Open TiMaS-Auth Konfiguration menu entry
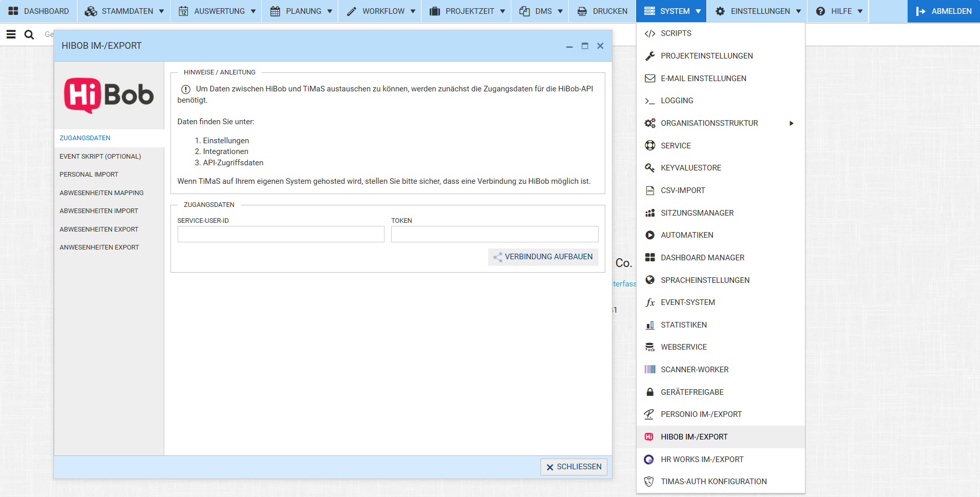 721,482
